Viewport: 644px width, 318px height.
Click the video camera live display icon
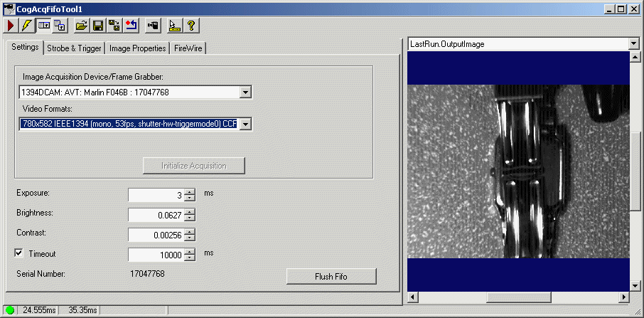coord(152,26)
